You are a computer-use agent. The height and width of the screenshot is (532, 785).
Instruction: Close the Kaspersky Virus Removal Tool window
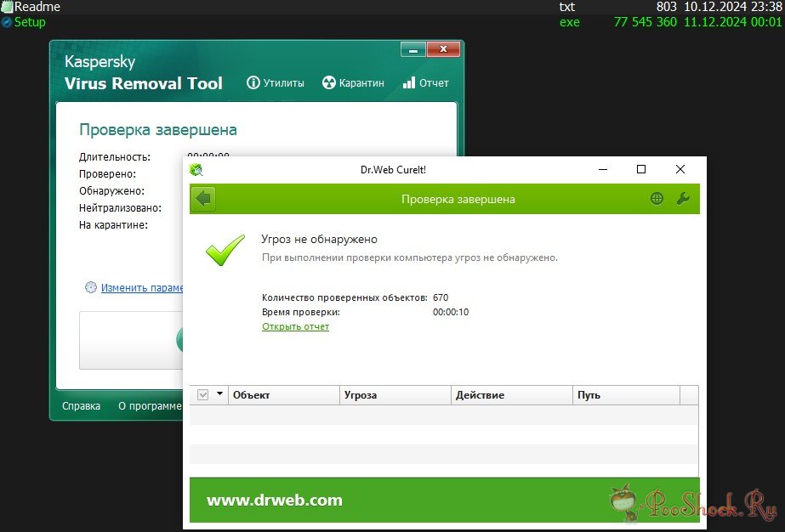[443, 49]
